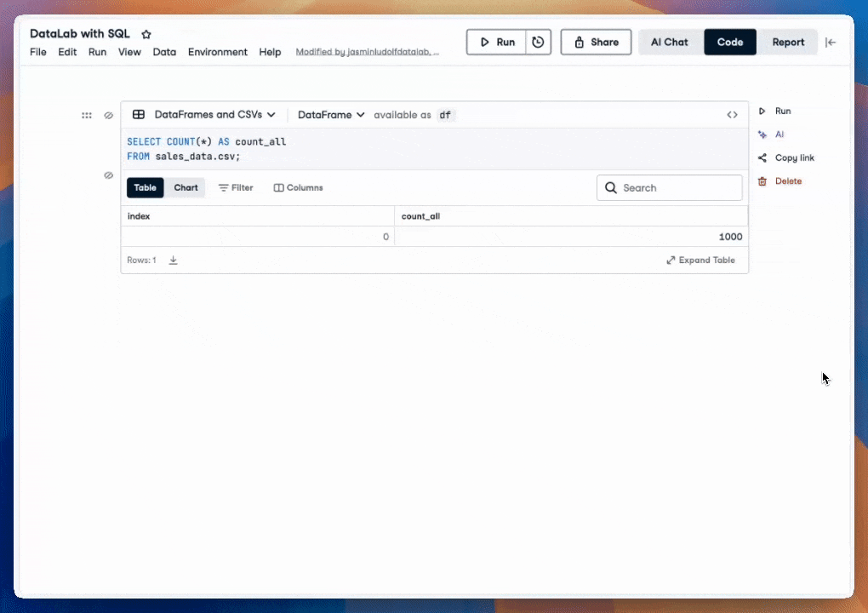
Task: Run the workbook from the top toolbar
Action: pos(497,42)
